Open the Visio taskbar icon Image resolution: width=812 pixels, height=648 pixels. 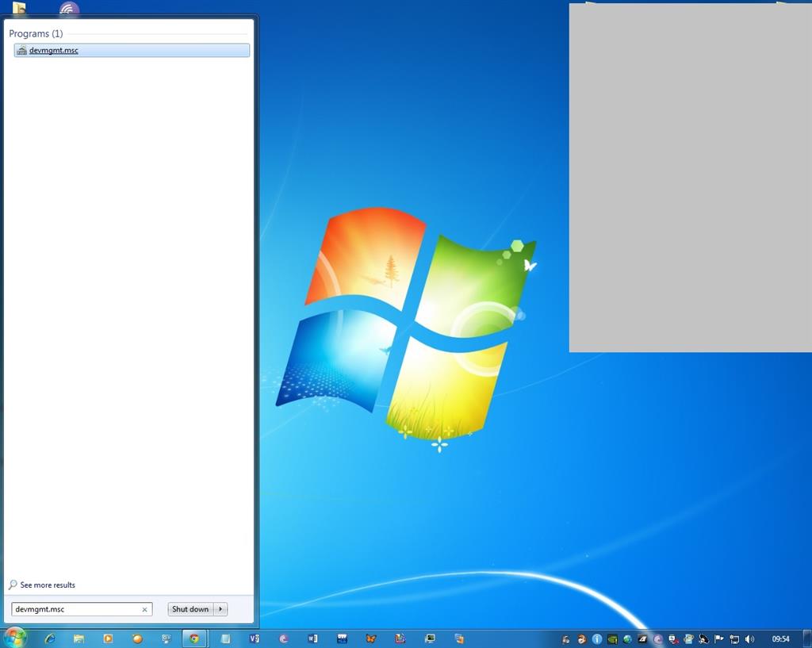pyautogui.click(x=255, y=638)
